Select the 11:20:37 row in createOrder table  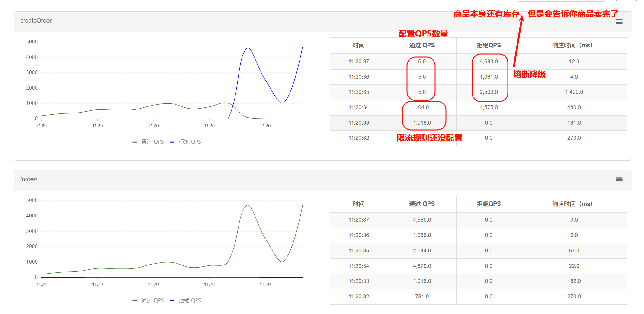click(359, 62)
